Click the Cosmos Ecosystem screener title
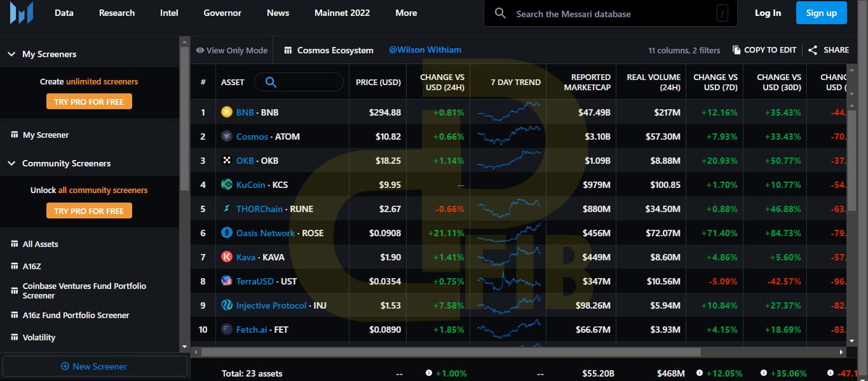The width and height of the screenshot is (868, 381). point(336,50)
